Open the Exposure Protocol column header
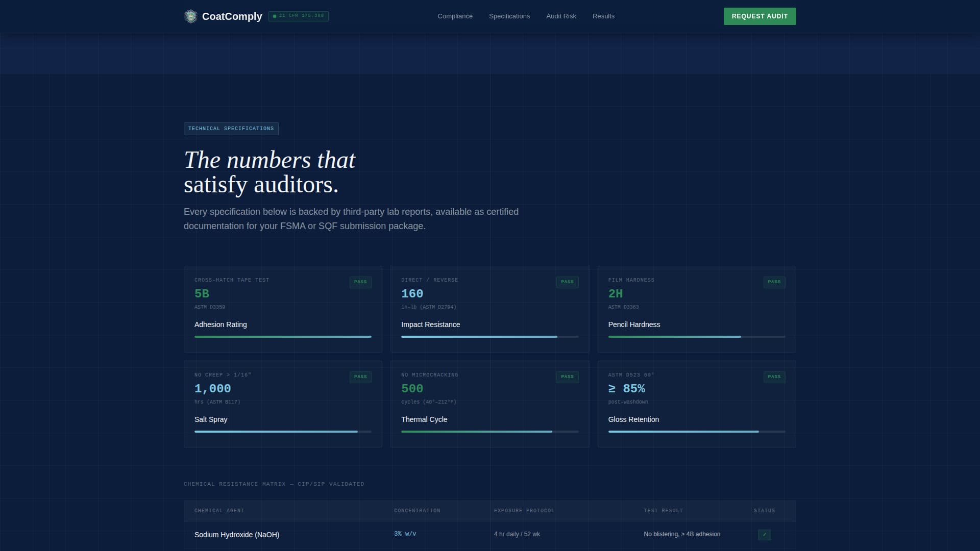The height and width of the screenshot is (551, 980). (x=524, y=510)
